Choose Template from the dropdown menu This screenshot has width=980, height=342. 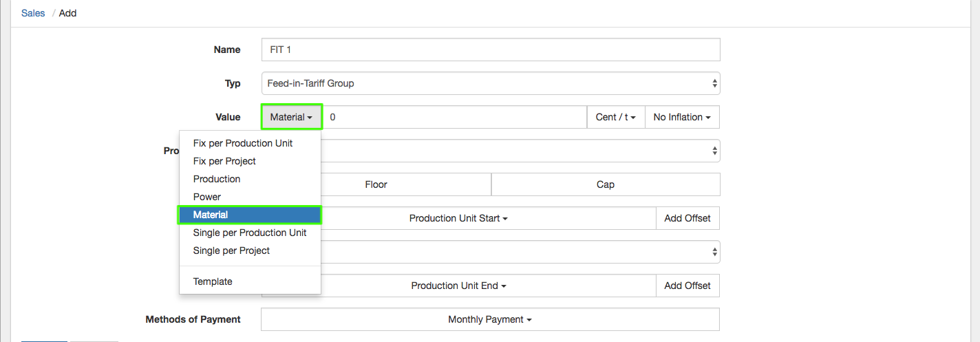pos(213,281)
